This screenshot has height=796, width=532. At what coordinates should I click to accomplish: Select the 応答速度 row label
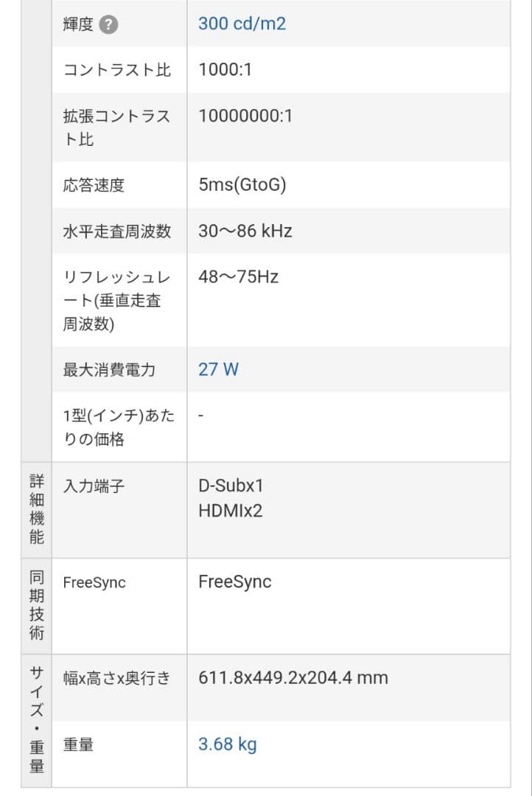click(x=94, y=185)
